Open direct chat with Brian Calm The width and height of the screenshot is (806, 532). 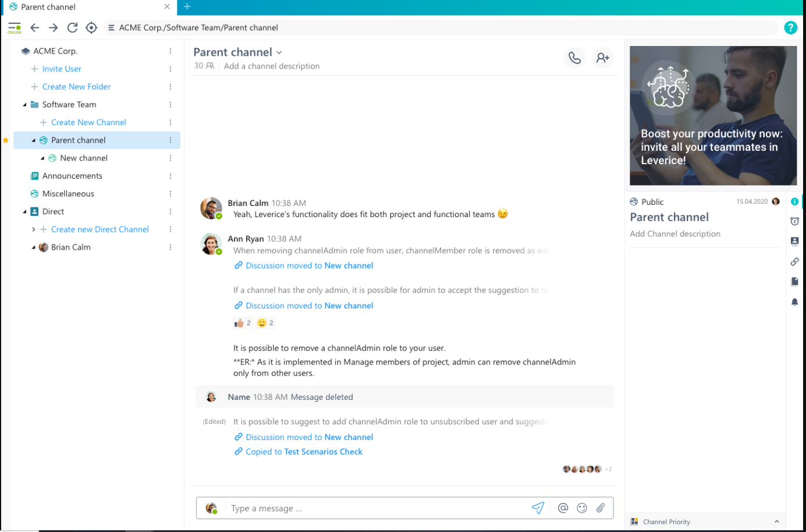point(70,247)
